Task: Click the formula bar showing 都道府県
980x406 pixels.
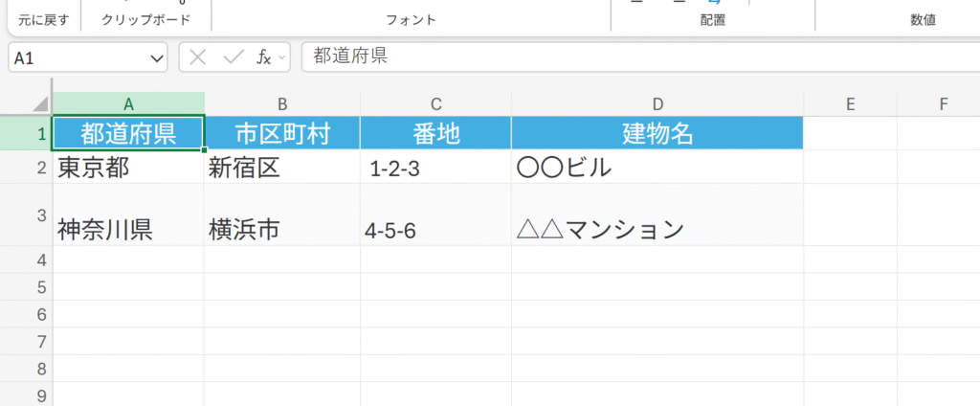Action: point(640,56)
